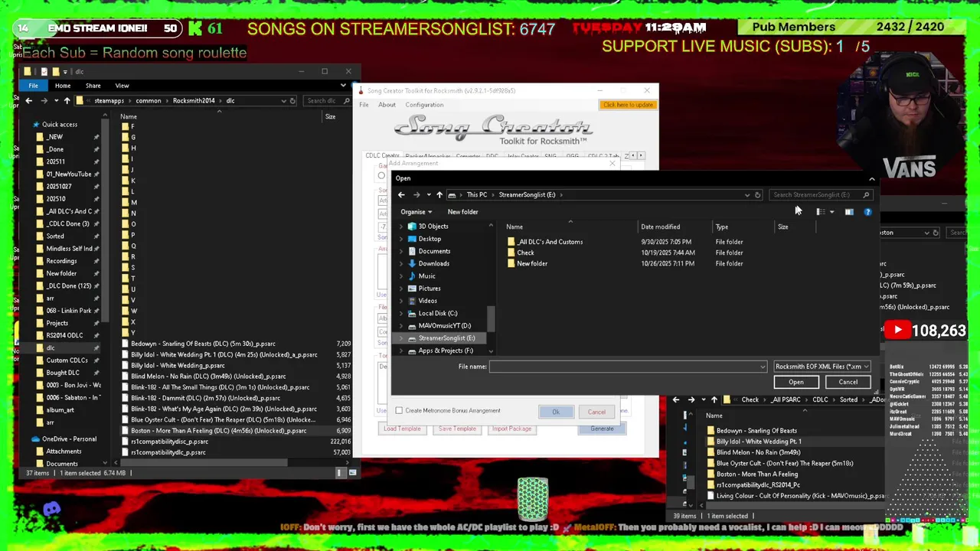Click New folder in dialog toolbar
This screenshot has height=551, width=980.
coord(462,212)
